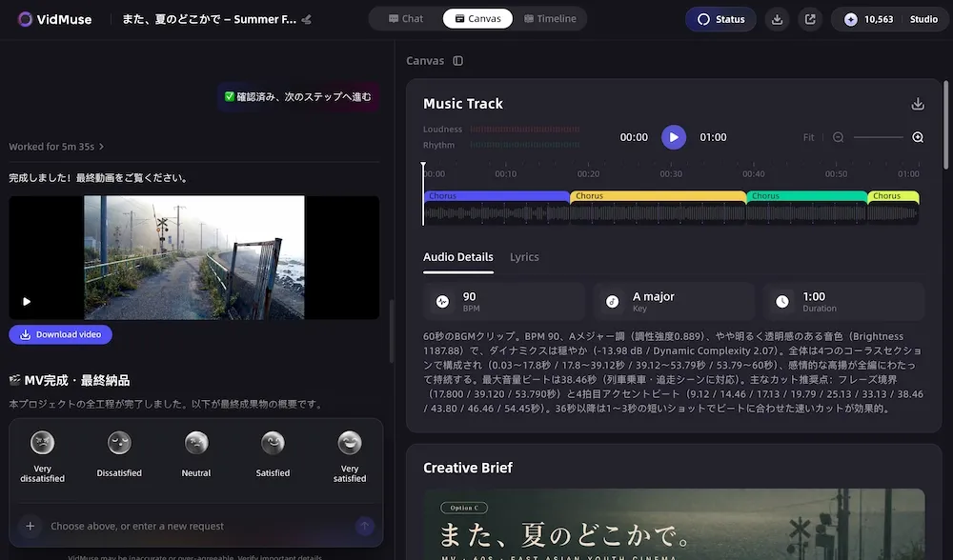
Task: Open the Status button
Action: click(720, 19)
